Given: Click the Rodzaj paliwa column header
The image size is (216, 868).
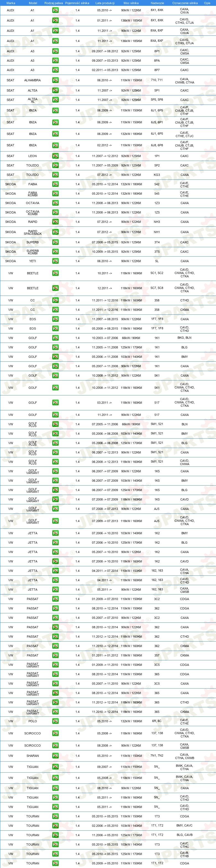Looking at the screenshot, I should click(54, 3).
